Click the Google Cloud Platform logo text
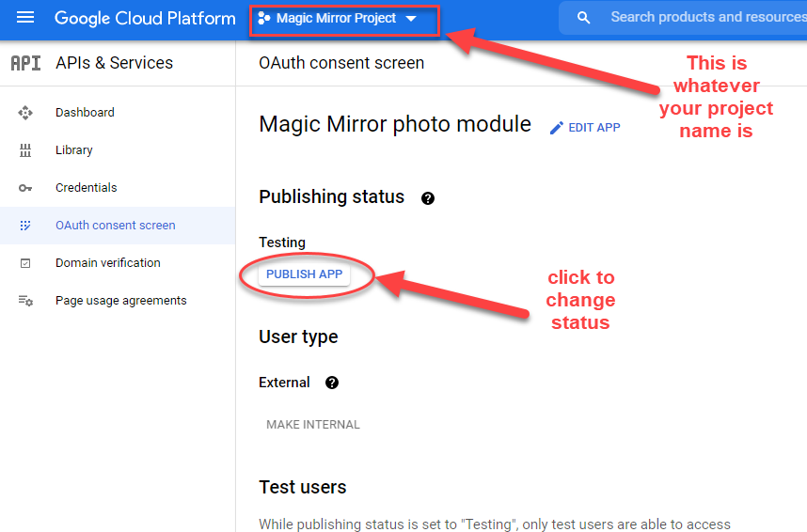 tap(145, 19)
